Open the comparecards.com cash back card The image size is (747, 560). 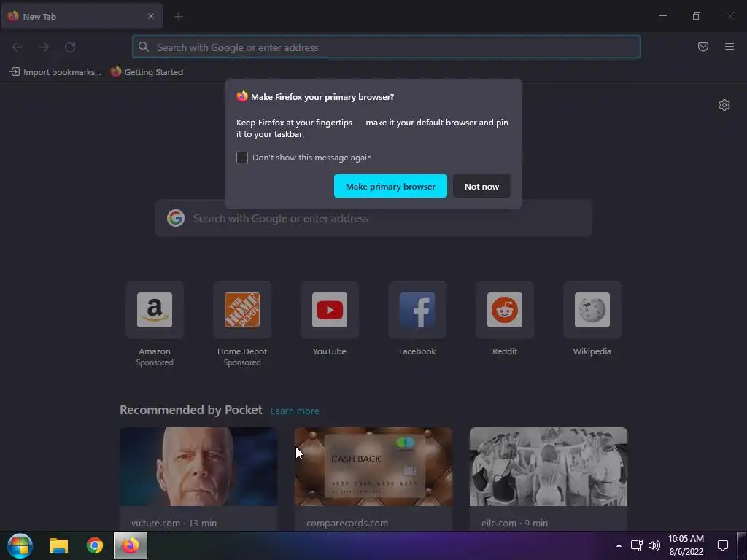point(373,467)
